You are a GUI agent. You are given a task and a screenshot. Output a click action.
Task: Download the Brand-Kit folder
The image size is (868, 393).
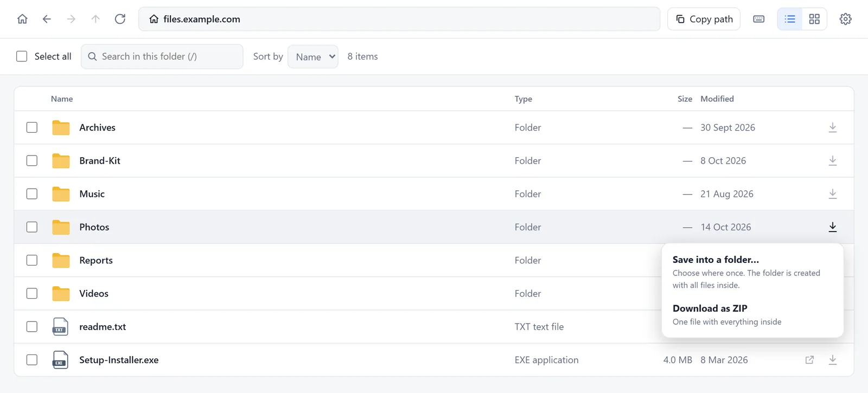point(833,160)
